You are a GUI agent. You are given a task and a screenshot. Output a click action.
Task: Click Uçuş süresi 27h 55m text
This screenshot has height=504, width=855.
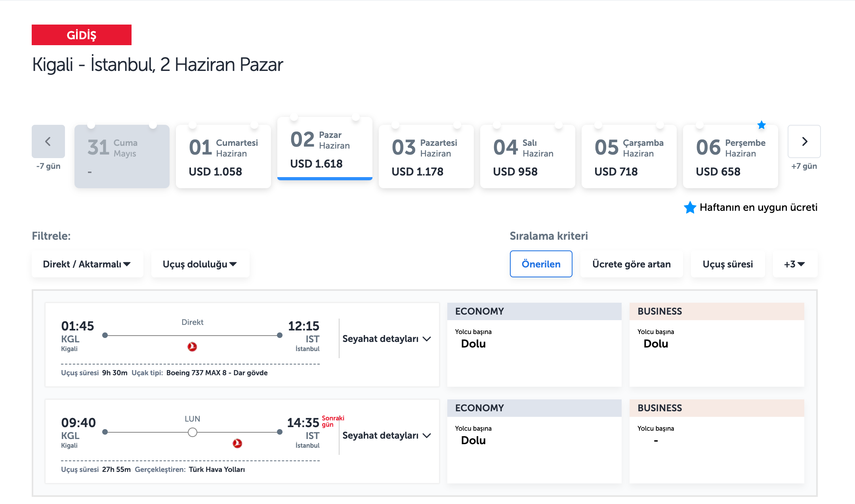click(96, 470)
